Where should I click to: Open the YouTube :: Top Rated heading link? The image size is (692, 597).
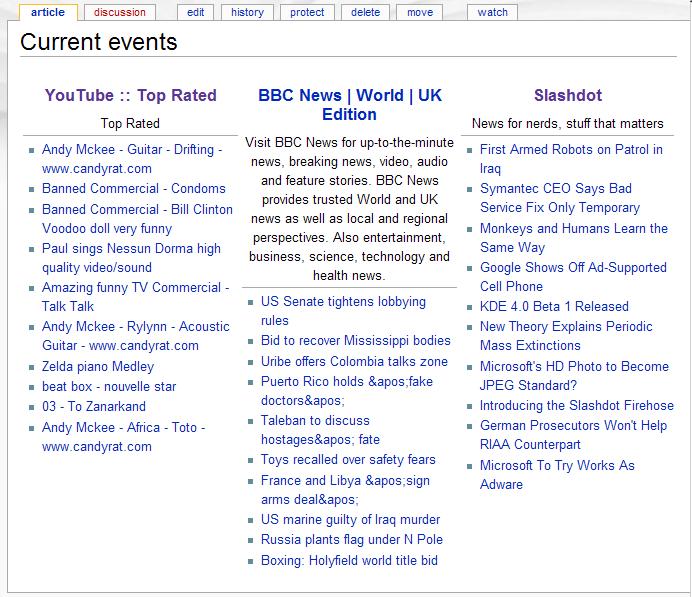(x=131, y=95)
